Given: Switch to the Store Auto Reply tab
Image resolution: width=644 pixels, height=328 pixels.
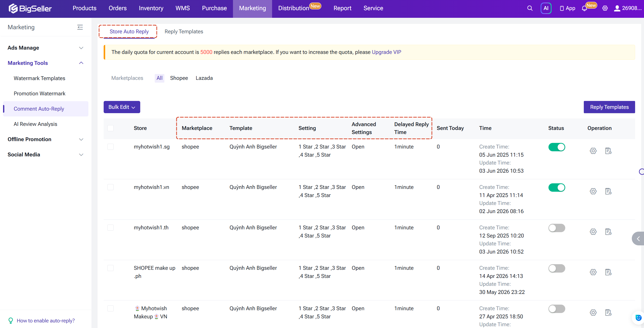Looking at the screenshot, I should (x=129, y=32).
